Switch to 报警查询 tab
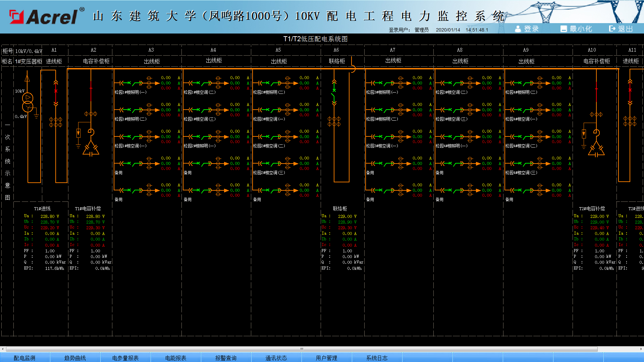Screen dimensions: 644x362 click(226, 358)
